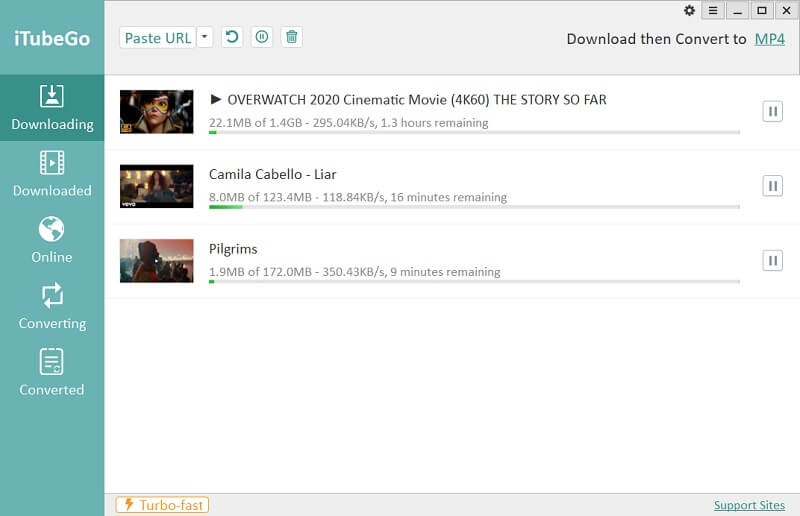Image resolution: width=800 pixels, height=516 pixels.
Task: Pause all downloads with the toolbar pause icon
Action: 262,37
